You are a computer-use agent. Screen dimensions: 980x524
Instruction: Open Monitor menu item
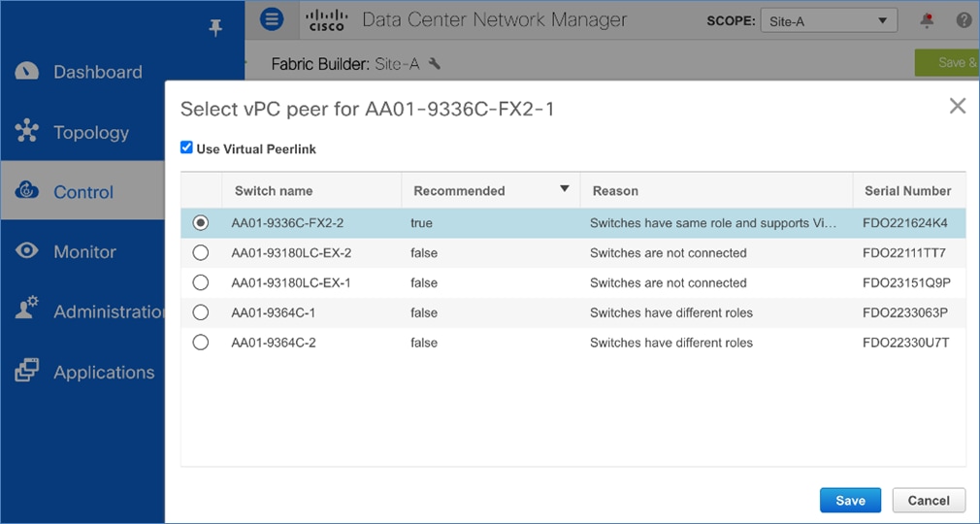pos(85,252)
